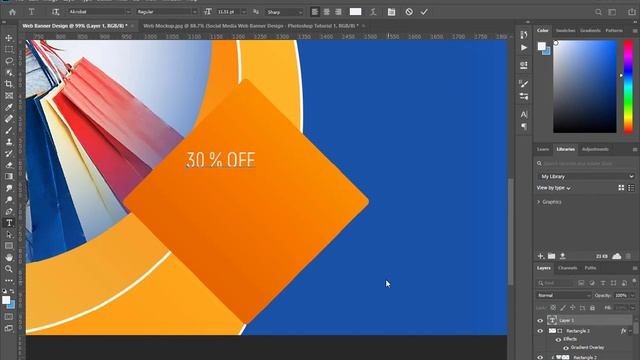Viewport: 640px width, 360px height.
Task: Click the search icon at top right
Action: pyautogui.click(x=598, y=12)
